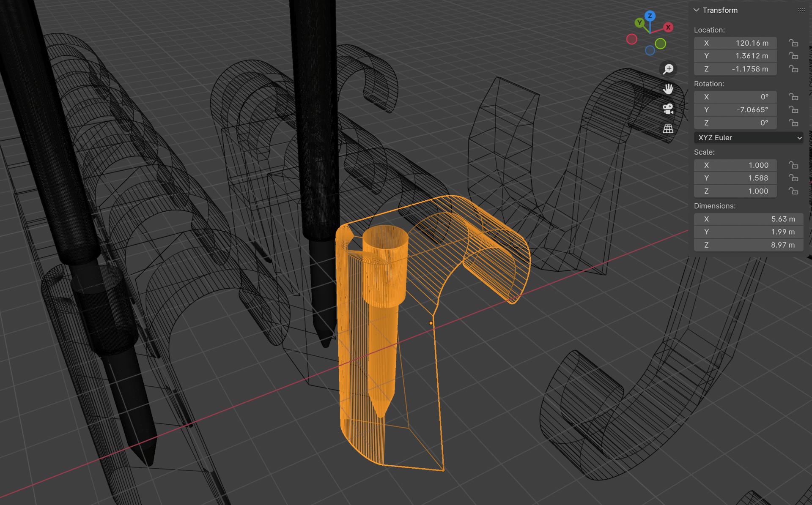The image size is (812, 505).
Task: Click Scale Z field 1.000
Action: point(735,191)
